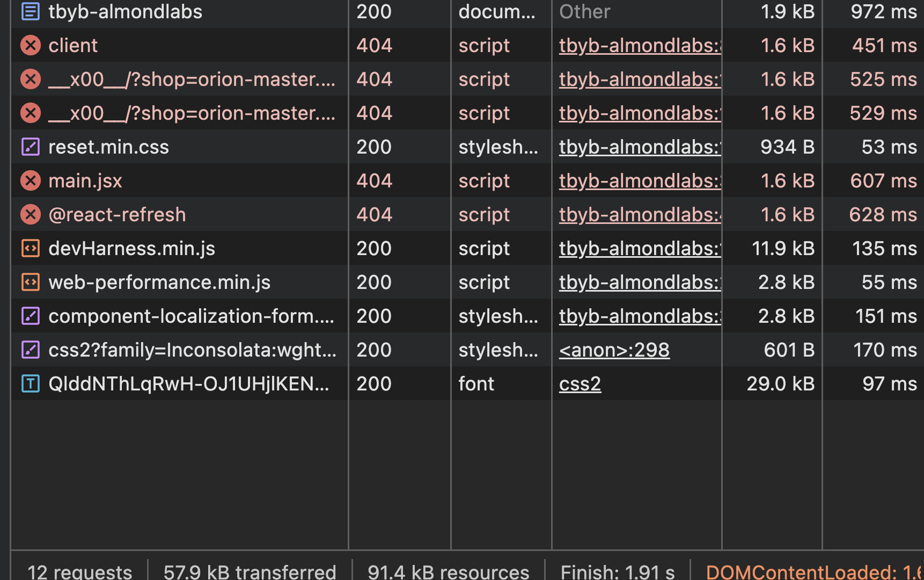Open initiator link for reset.min.css

coord(640,147)
